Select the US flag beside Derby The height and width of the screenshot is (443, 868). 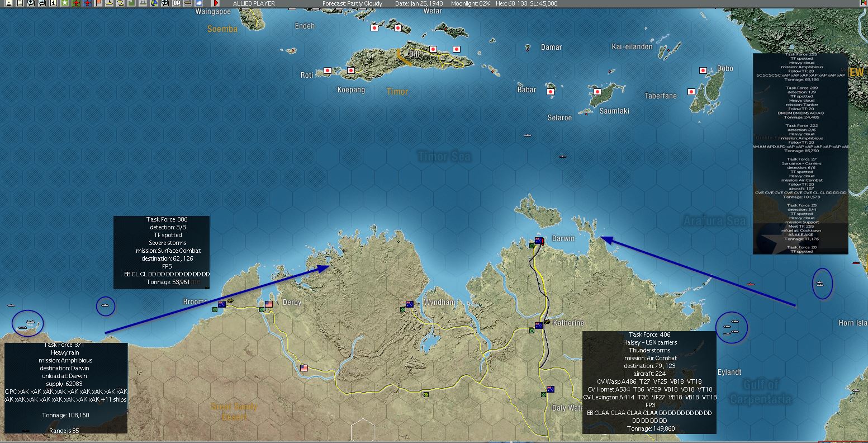coord(269,304)
